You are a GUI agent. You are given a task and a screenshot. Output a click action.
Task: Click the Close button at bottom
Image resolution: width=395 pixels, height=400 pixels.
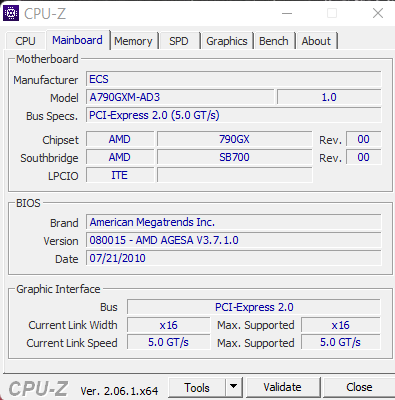click(x=359, y=387)
